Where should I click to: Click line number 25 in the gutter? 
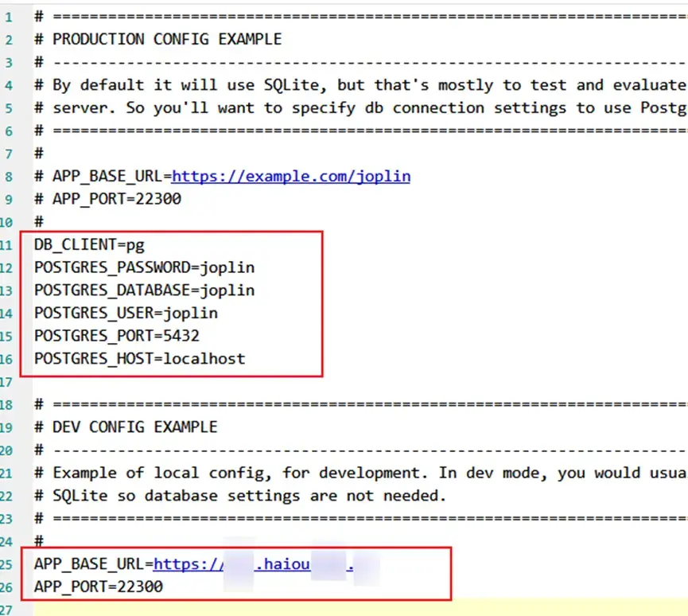(x=8, y=564)
